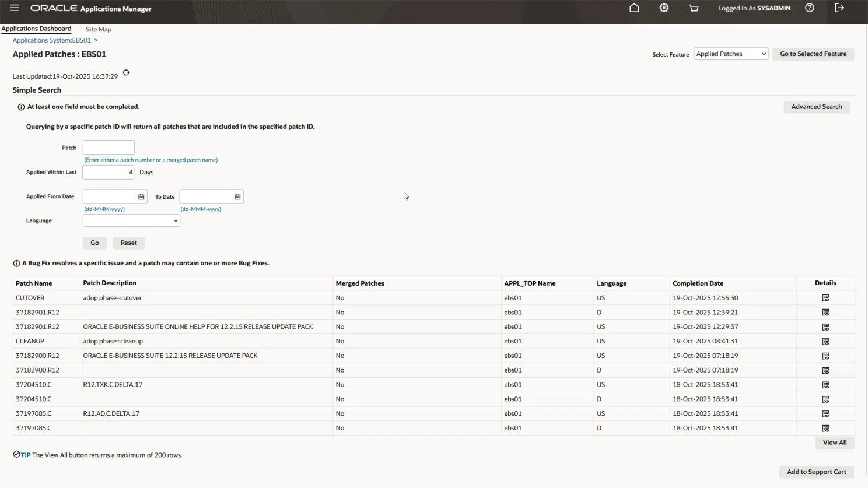Click completion date 19-Oct-2025 12:29:37

point(705,326)
